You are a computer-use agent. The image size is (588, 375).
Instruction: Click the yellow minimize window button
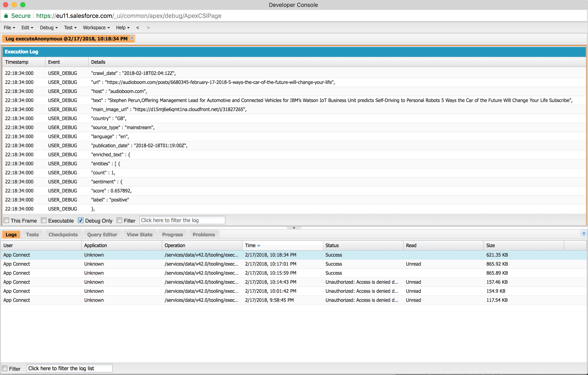[14, 5]
